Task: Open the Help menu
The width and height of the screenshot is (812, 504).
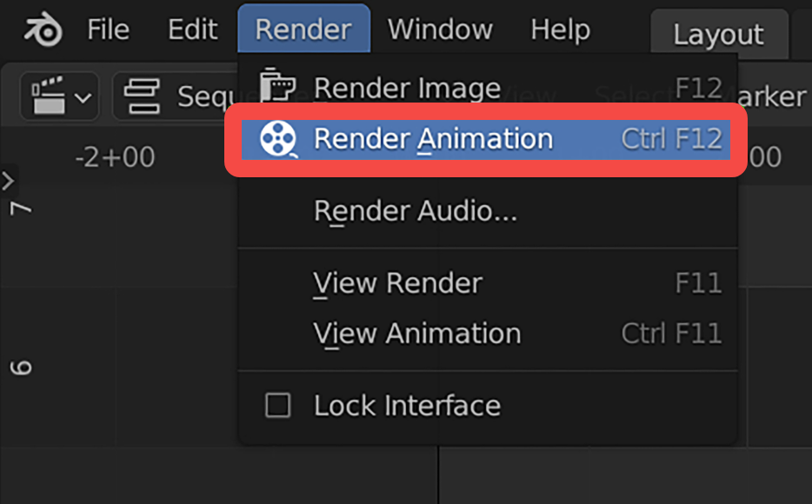Action: click(x=559, y=29)
